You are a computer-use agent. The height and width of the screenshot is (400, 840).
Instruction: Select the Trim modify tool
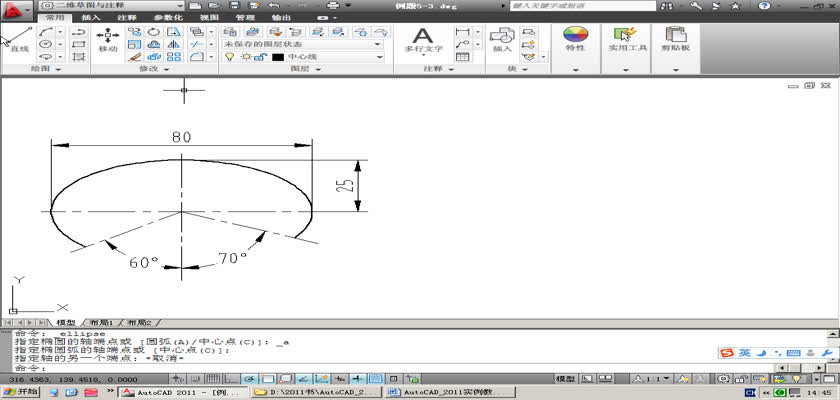point(197,44)
